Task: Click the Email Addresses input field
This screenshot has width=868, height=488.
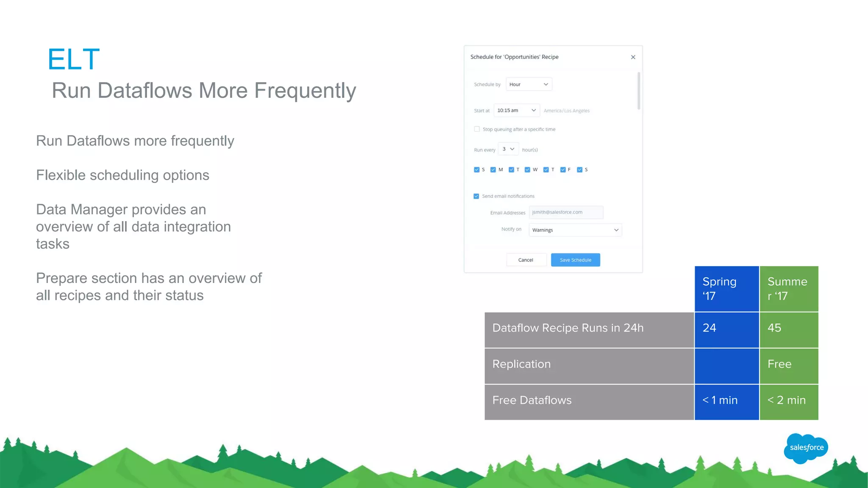Action: pyautogui.click(x=566, y=212)
